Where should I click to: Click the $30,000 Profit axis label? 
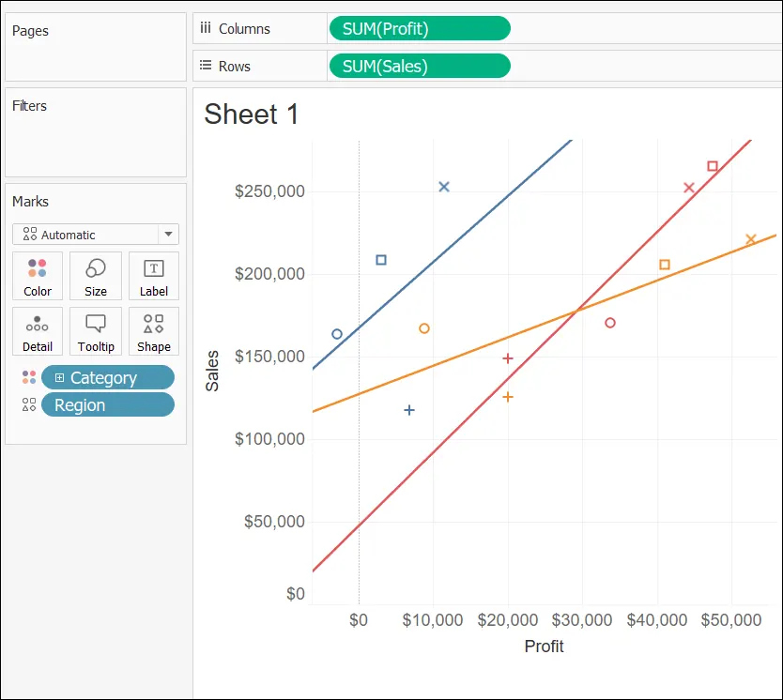click(582, 620)
